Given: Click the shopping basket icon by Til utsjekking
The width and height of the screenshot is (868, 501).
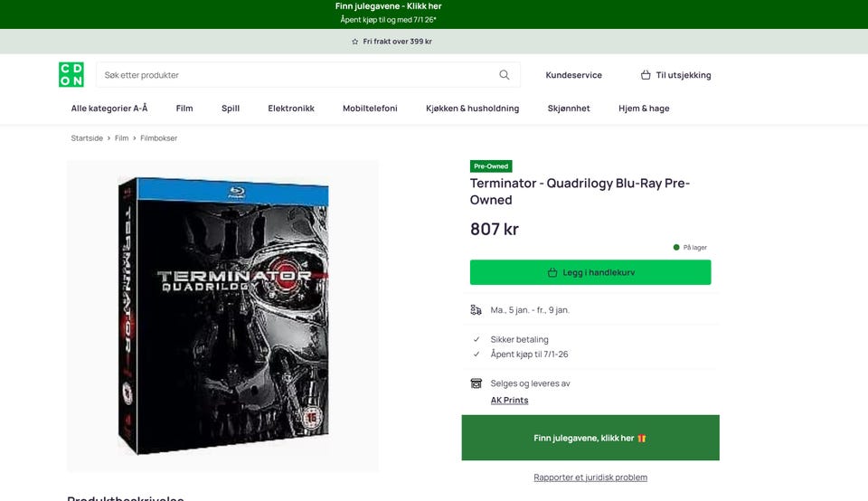Looking at the screenshot, I should point(646,75).
